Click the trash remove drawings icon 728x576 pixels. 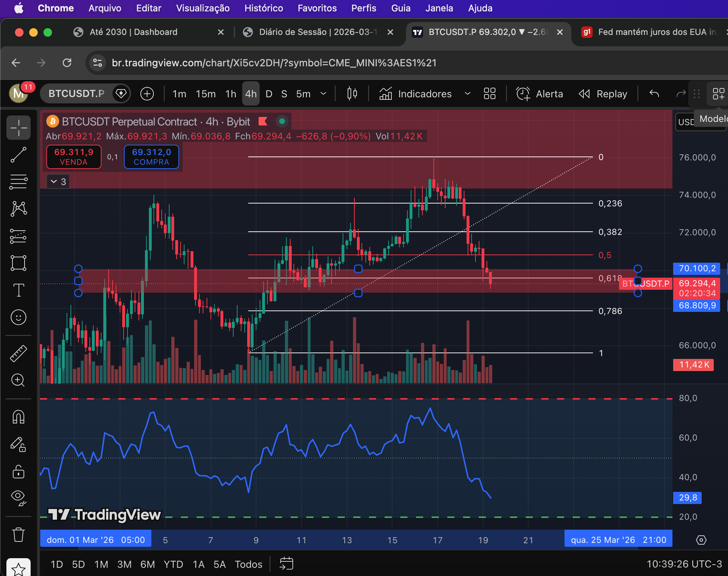[19, 535]
